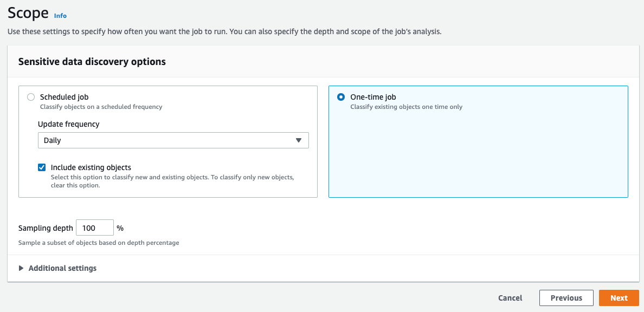
Task: Select the One-time job radio button
Action: click(341, 97)
